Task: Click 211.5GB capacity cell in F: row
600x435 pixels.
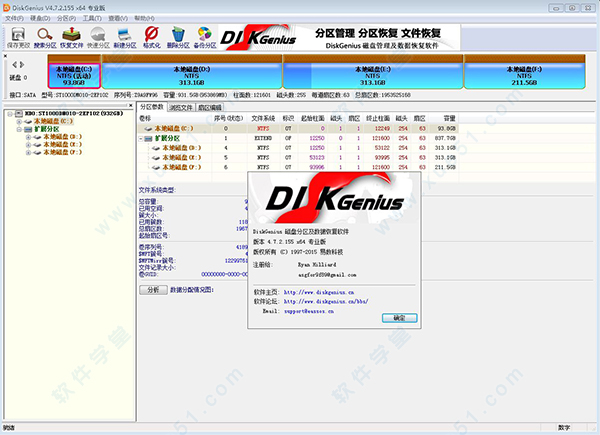Action: (x=445, y=167)
